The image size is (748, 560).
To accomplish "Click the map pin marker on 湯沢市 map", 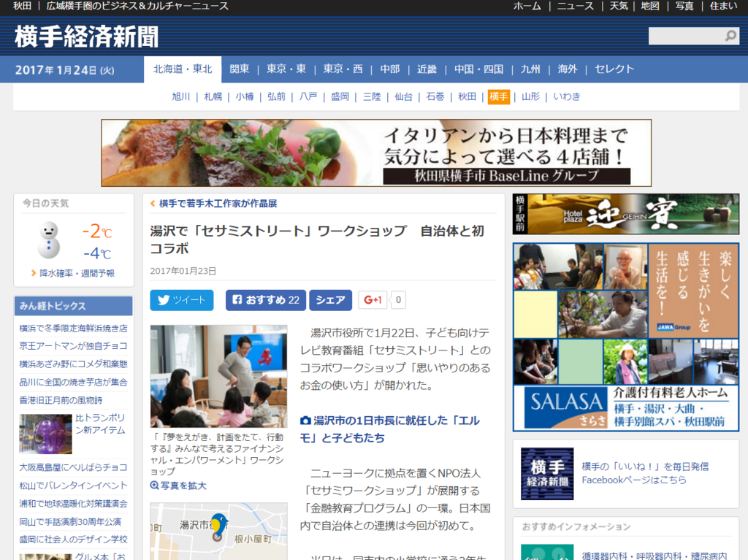I will point(218,526).
